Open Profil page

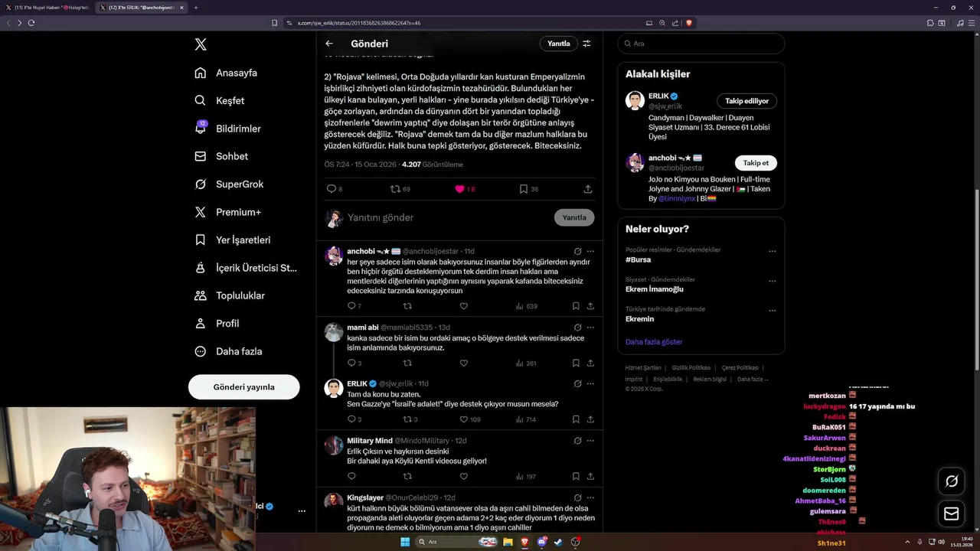(x=217, y=323)
